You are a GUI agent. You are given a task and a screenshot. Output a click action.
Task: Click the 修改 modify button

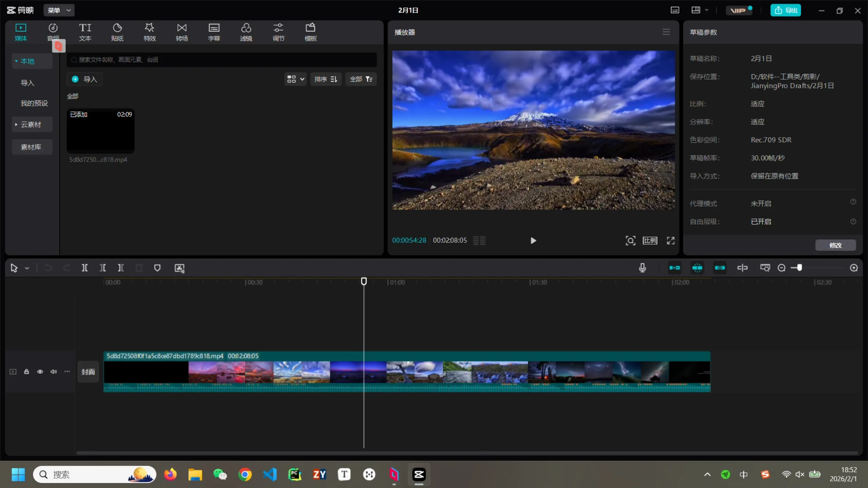[x=835, y=245]
